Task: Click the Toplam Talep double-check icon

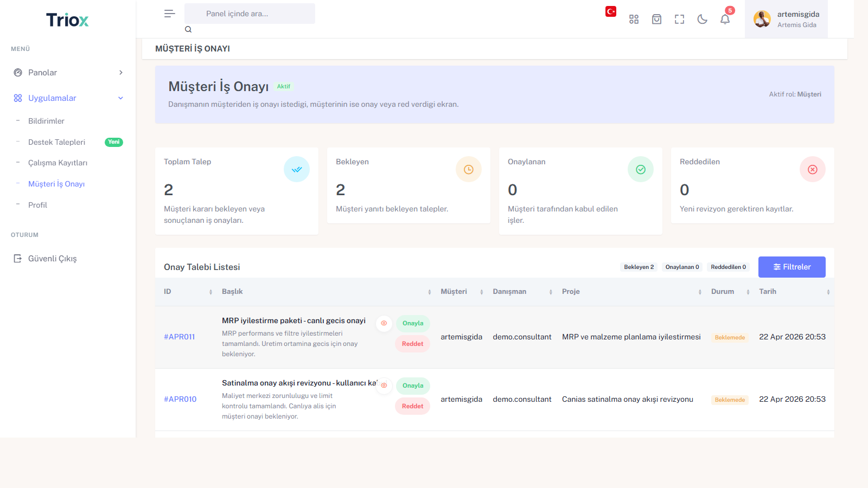Action: click(297, 169)
